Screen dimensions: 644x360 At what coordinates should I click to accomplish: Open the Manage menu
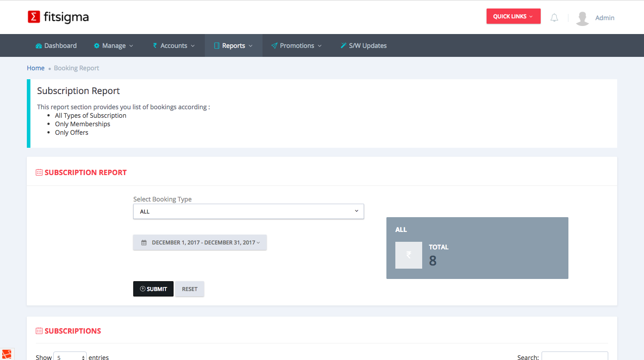[114, 46]
